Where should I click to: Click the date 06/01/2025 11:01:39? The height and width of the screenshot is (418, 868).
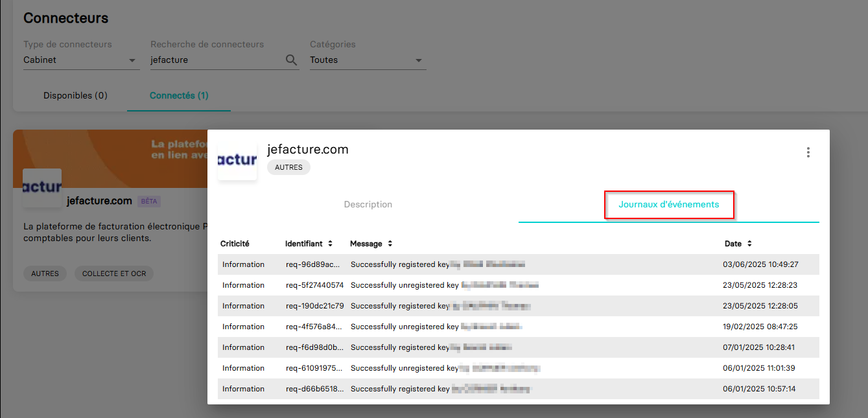(759, 368)
